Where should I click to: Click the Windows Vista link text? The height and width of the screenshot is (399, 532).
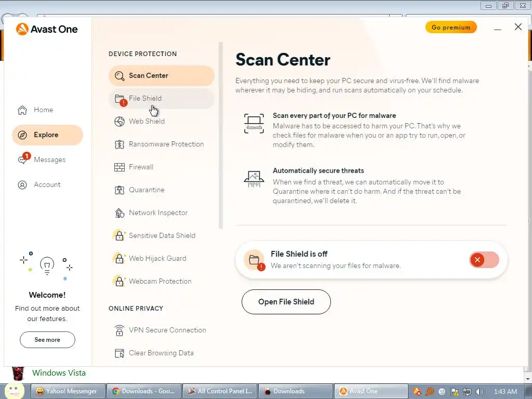coord(59,373)
